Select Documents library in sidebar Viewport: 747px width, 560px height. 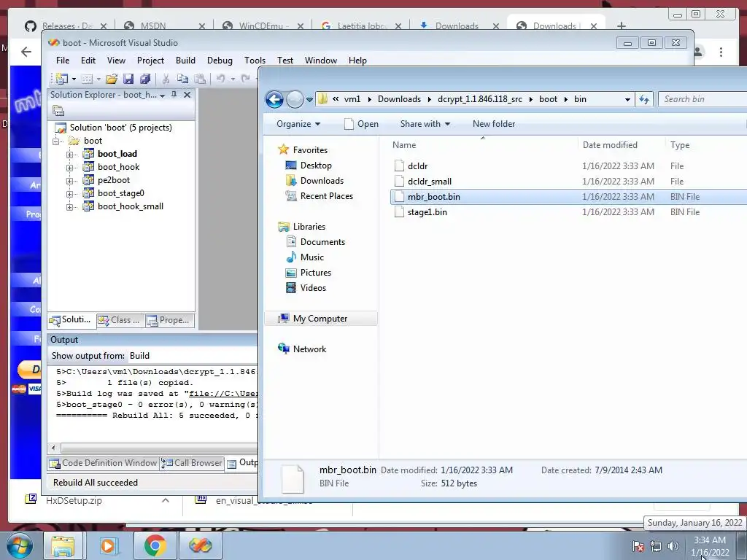pos(322,242)
